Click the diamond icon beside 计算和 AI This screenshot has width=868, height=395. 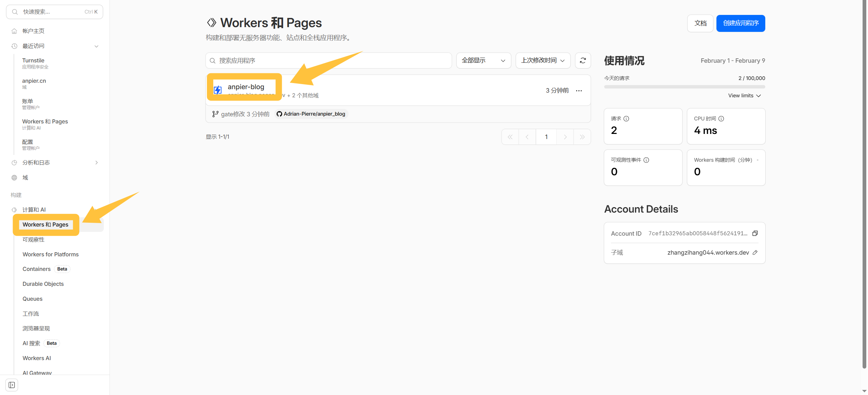[14, 210]
